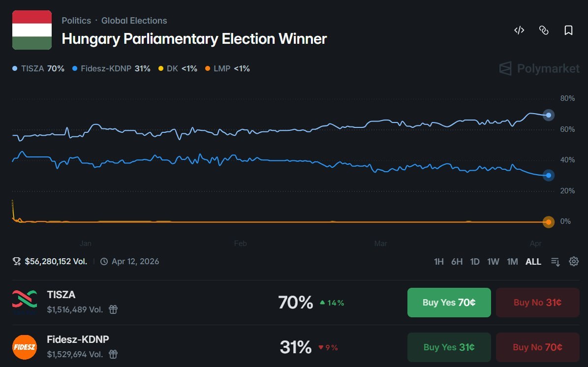
Task: Click the TISZA party logo
Action: tap(25, 302)
